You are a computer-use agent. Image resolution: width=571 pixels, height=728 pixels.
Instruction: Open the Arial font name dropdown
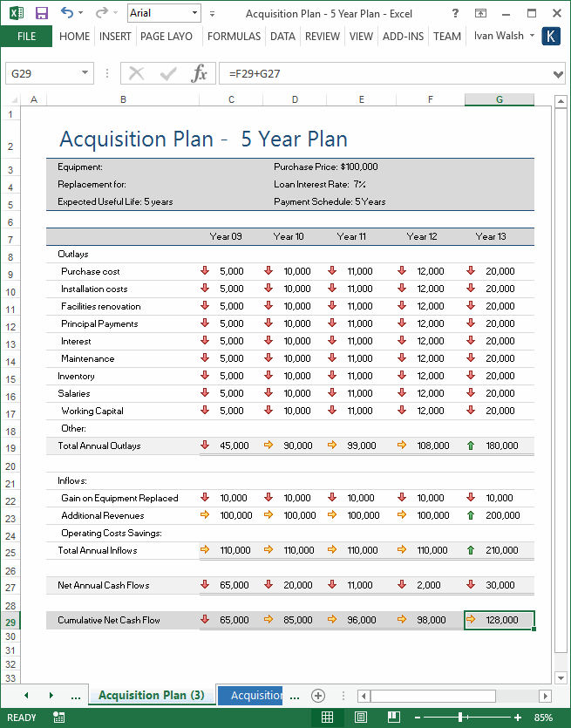coord(196,14)
